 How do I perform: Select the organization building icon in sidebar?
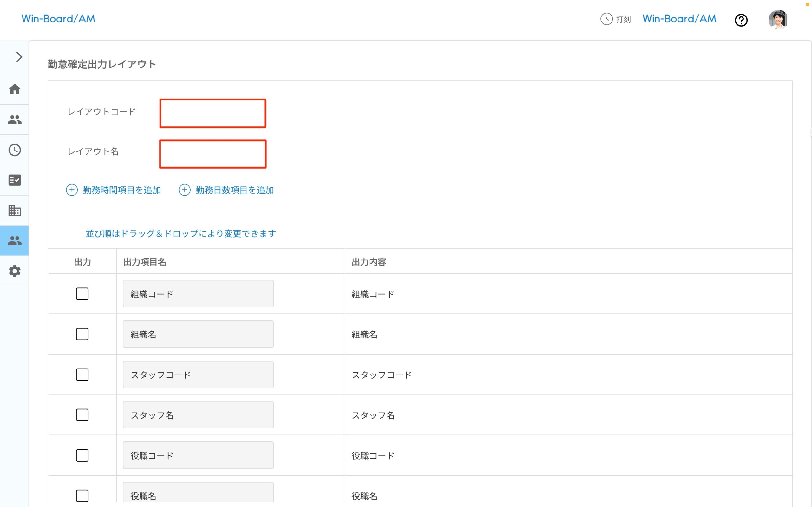(x=14, y=210)
